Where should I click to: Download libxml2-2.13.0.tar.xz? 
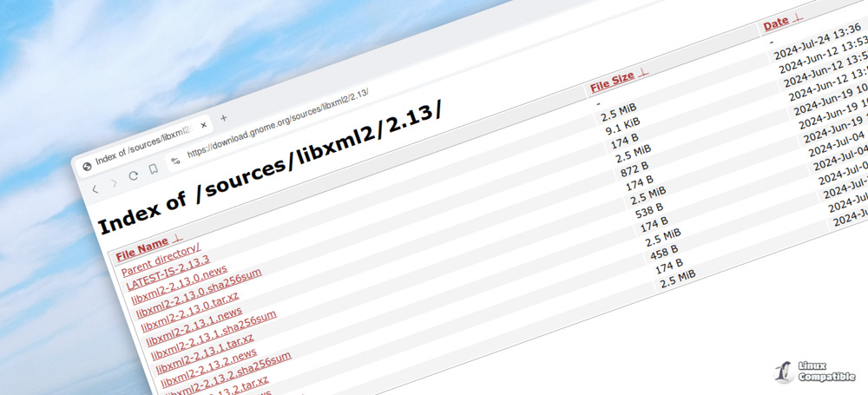coord(187,300)
